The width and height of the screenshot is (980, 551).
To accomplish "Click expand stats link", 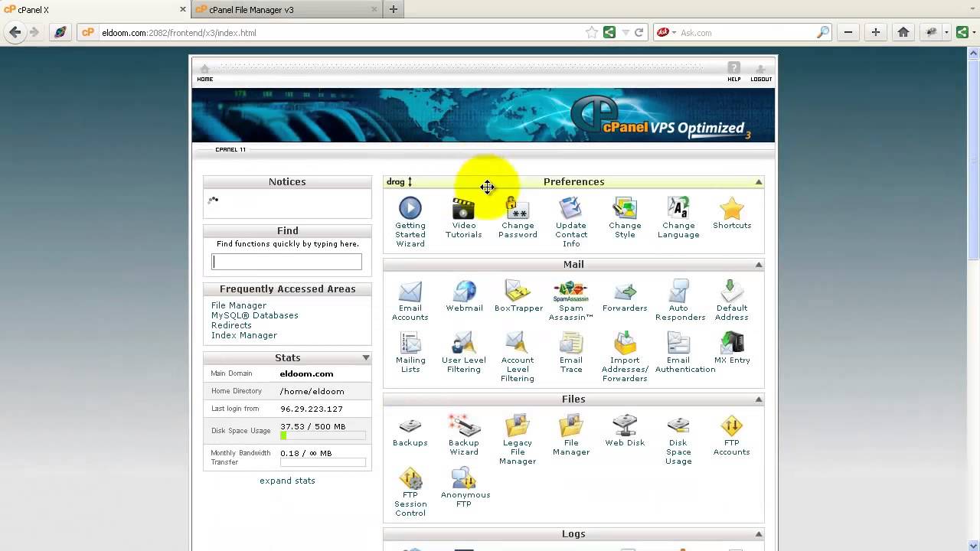I will point(287,481).
